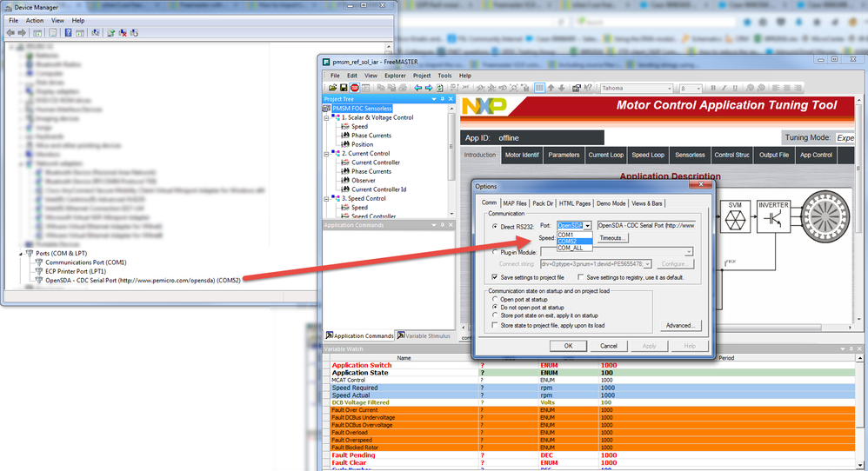Close the Project Tree panel with X

click(451, 99)
